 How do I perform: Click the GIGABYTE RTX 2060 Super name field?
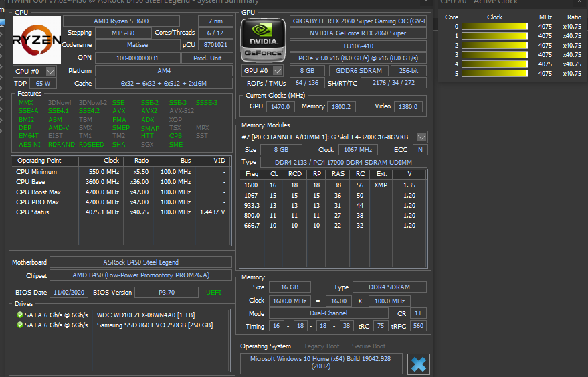point(358,21)
